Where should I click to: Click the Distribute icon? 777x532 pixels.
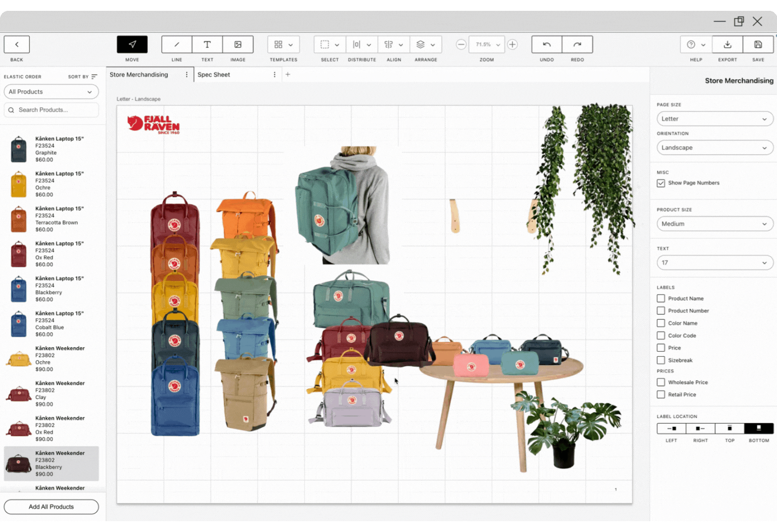(x=356, y=44)
